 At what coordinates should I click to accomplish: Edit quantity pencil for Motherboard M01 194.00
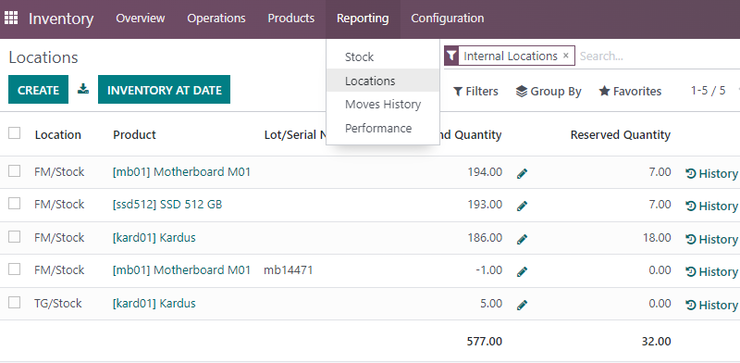point(521,173)
